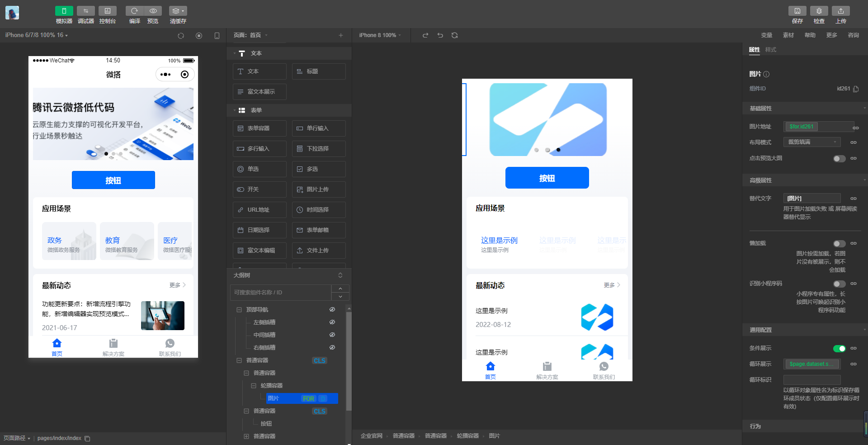Viewport: 868px width, 445px height.
Task: Open the 控制台 console
Action: click(x=107, y=11)
